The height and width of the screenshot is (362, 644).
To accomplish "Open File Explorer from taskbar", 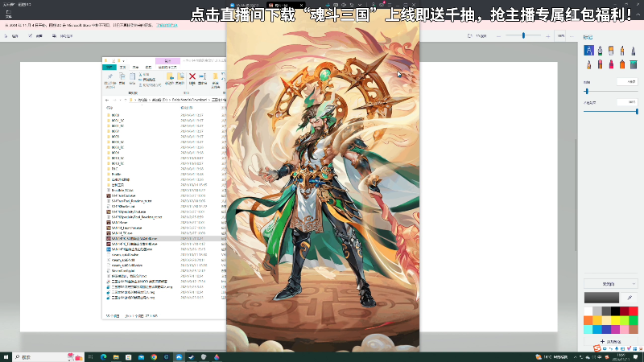I will coord(116,357).
